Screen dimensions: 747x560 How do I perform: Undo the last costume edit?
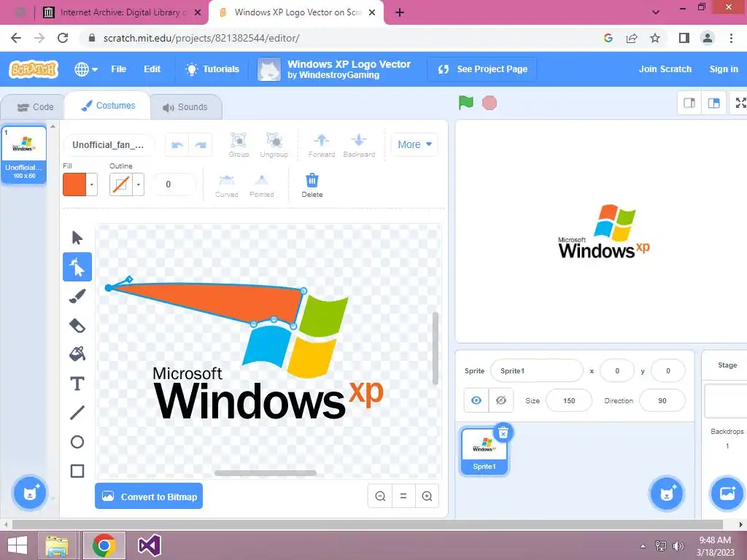pos(177,145)
